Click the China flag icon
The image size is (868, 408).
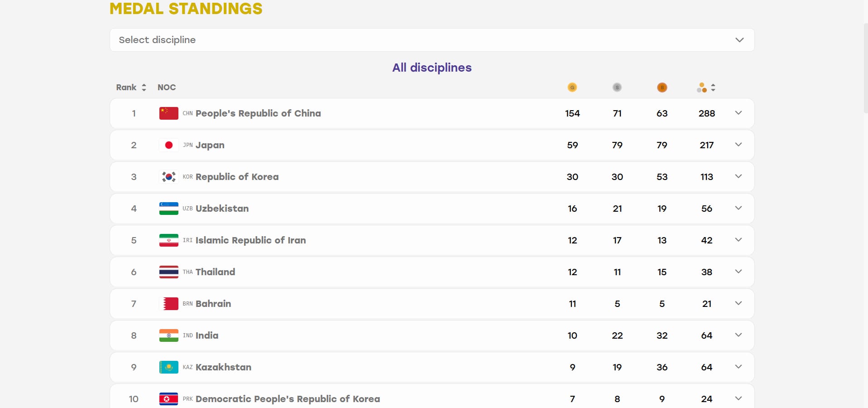point(169,113)
